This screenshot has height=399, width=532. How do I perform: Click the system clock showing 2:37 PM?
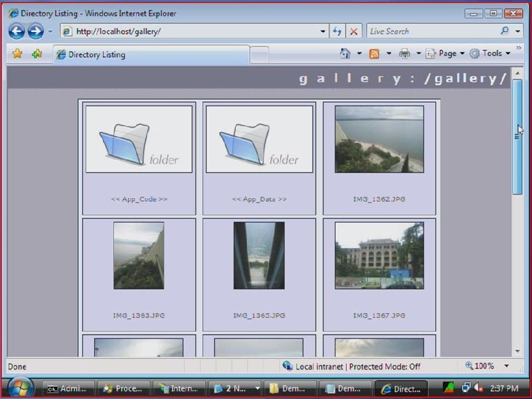coord(504,388)
